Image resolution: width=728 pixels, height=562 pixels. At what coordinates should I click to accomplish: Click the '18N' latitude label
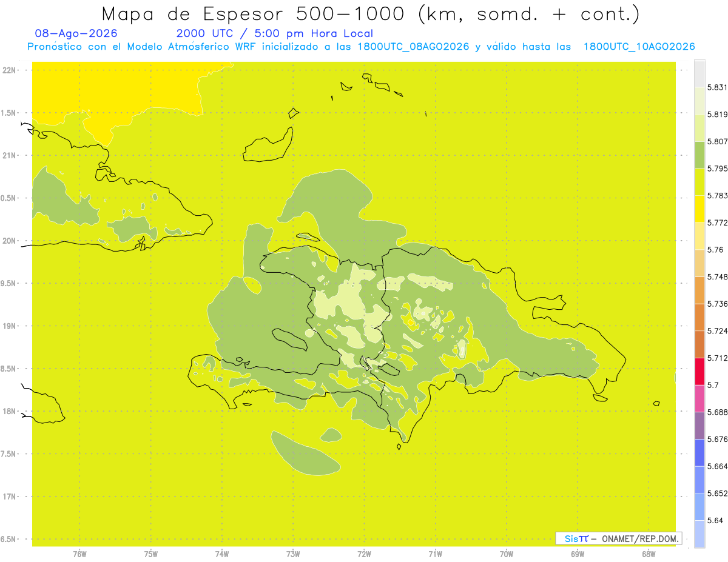[10, 412]
